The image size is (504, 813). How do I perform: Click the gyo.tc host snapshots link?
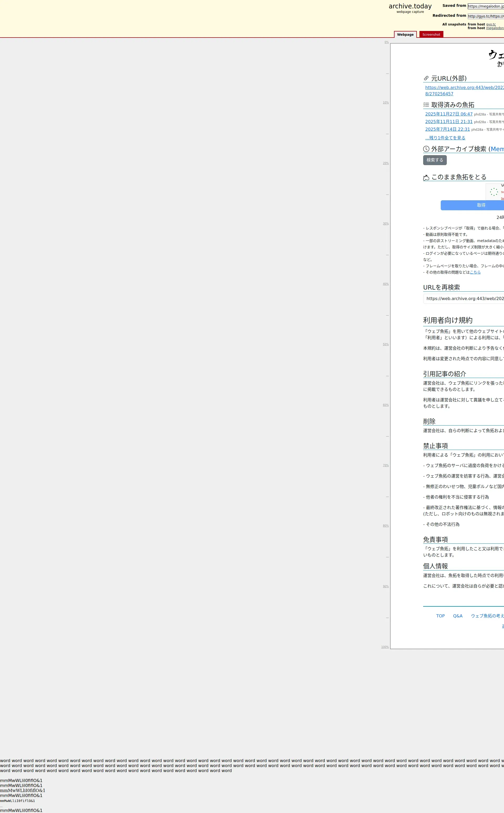pyautogui.click(x=491, y=24)
